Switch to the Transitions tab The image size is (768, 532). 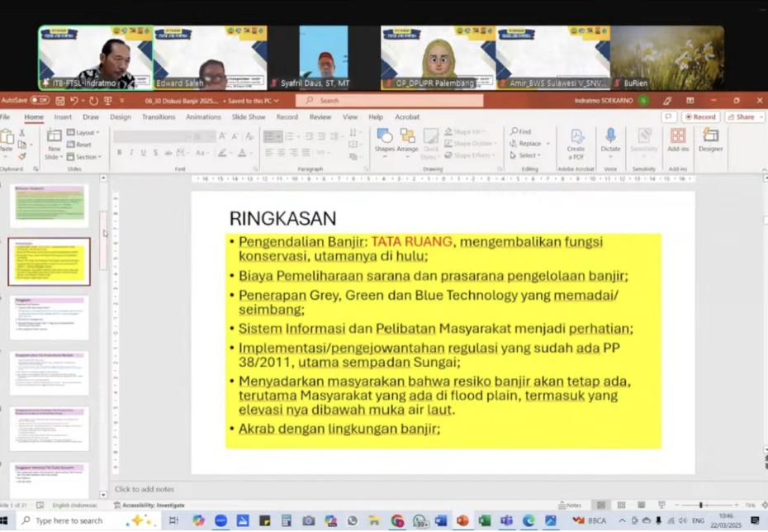[158, 117]
